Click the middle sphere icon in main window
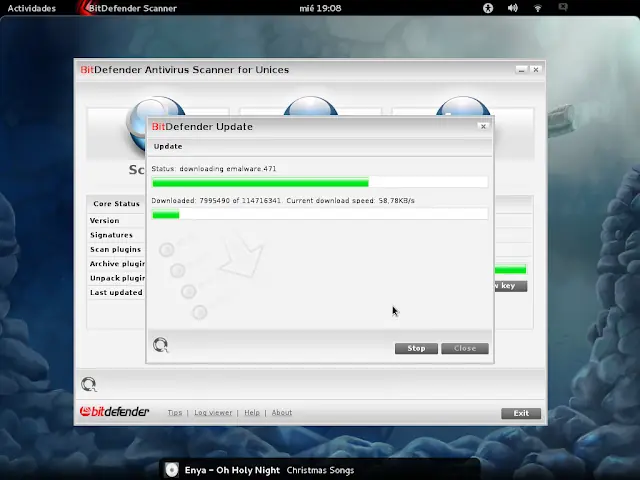 coord(311,107)
